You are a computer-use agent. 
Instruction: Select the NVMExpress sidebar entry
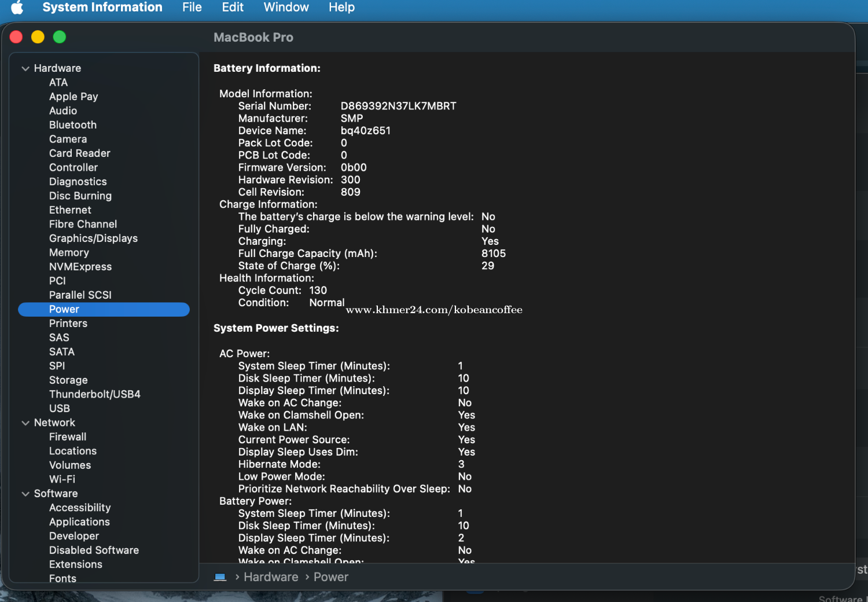(80, 267)
